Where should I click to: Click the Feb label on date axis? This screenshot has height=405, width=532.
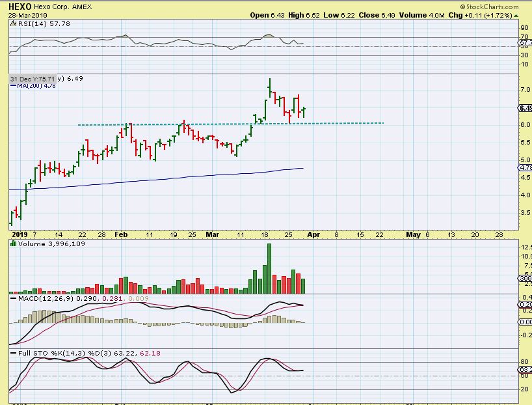(x=121, y=235)
